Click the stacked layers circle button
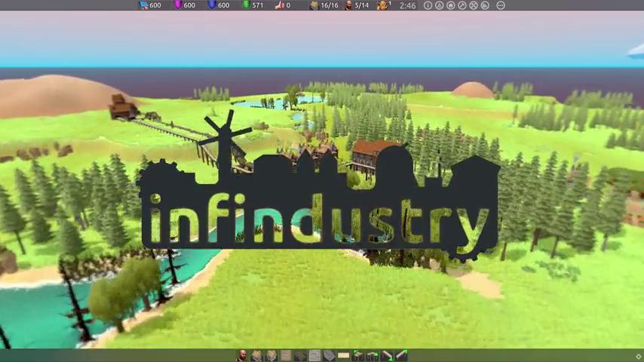Image resolution: width=644 pixels, height=362 pixels. click(x=485, y=5)
